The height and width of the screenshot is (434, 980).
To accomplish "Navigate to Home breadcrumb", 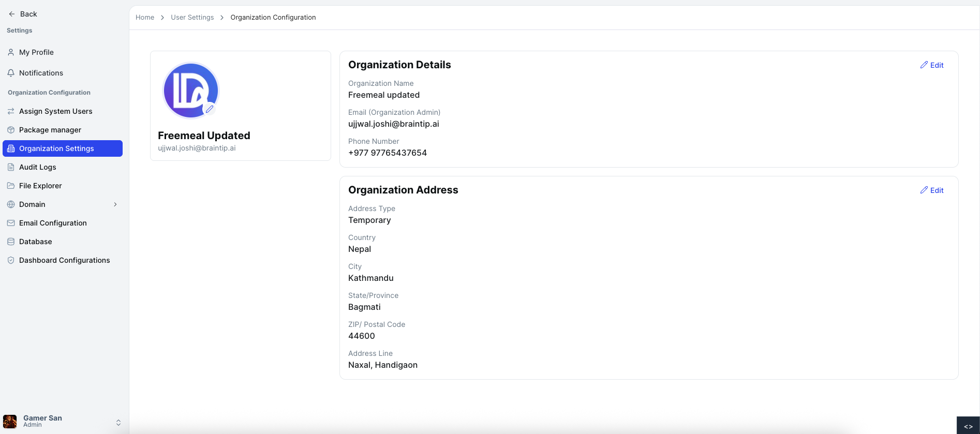I will tap(145, 17).
